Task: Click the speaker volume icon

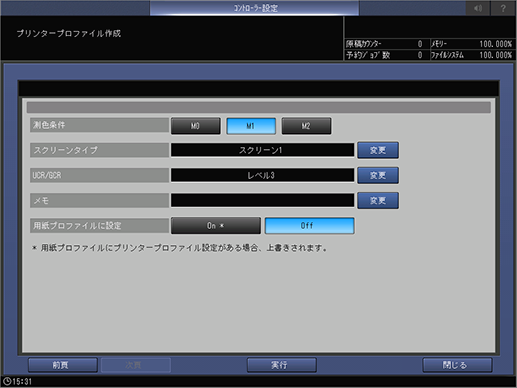Action: coord(478,8)
